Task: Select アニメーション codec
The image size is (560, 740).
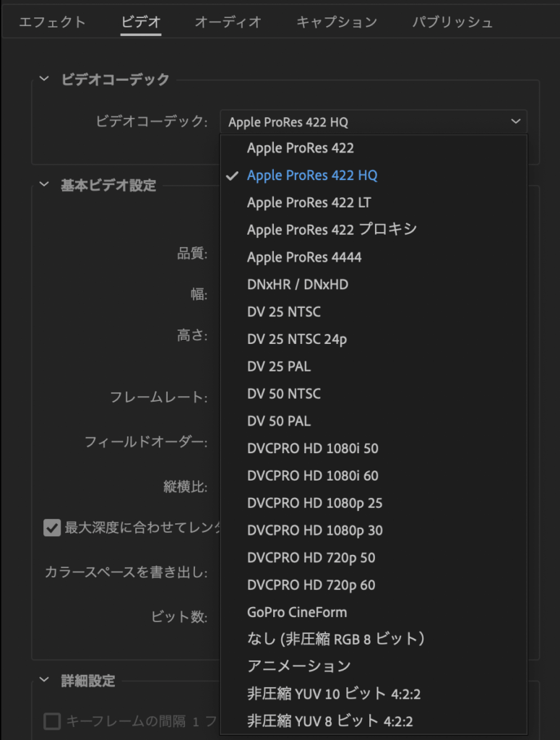Action: [374, 666]
